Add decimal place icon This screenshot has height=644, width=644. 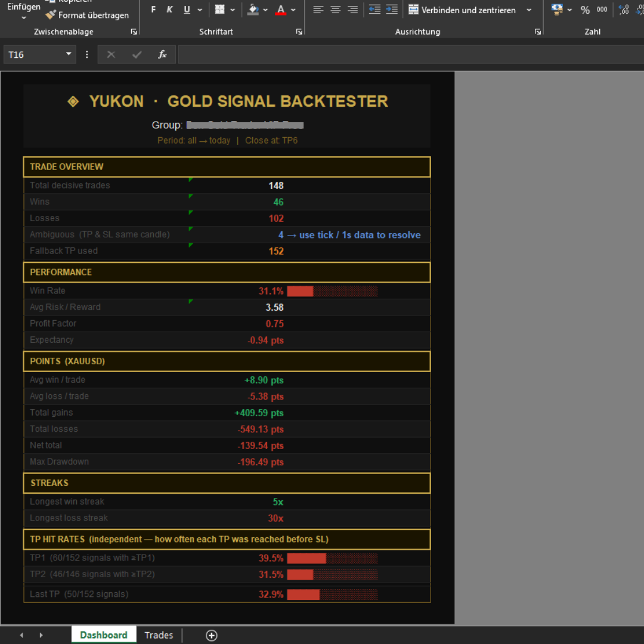[x=624, y=10]
